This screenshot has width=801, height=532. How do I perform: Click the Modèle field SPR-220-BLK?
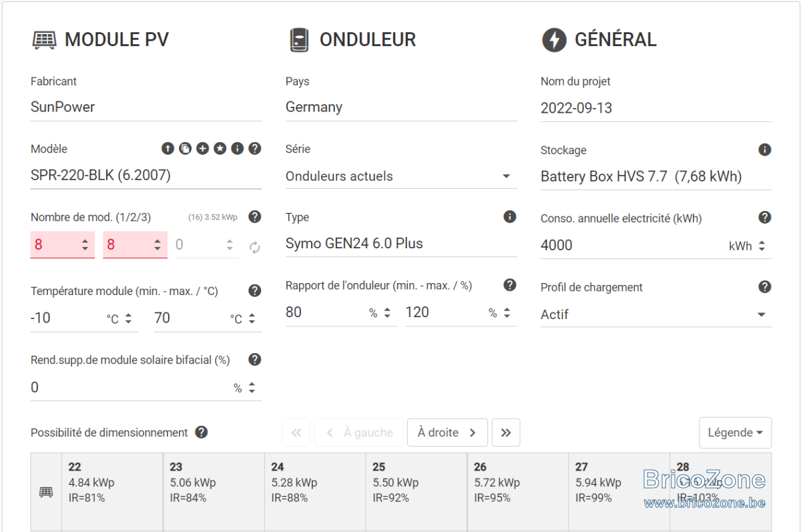click(x=146, y=176)
